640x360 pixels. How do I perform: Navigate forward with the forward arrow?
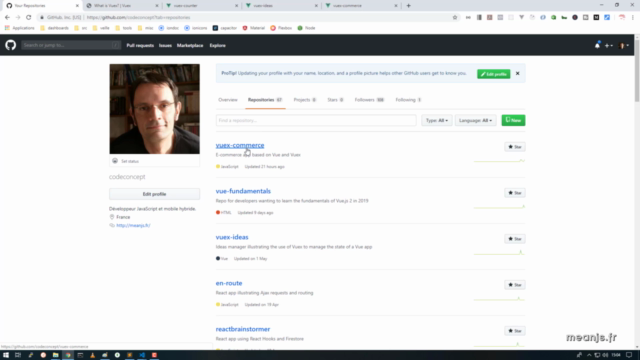(18, 18)
